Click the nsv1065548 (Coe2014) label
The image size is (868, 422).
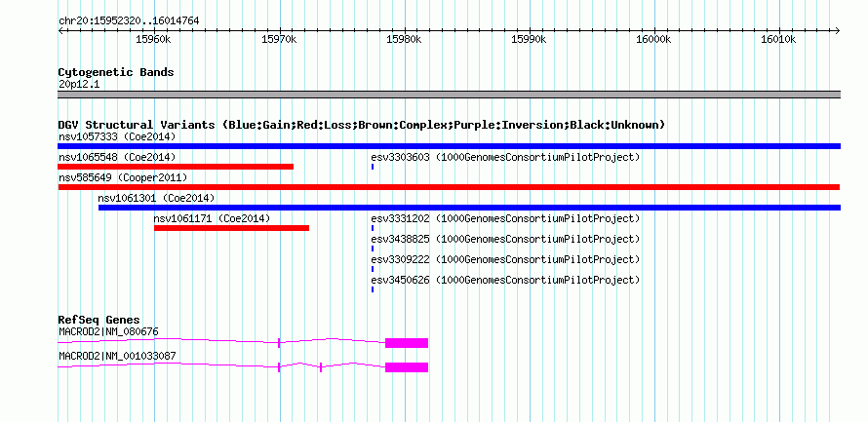pos(117,157)
